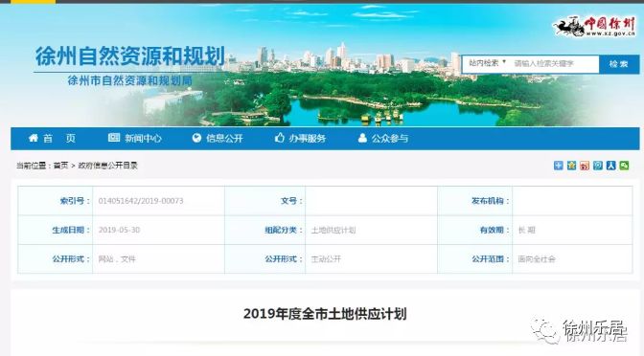This screenshot has width=644, height=356.
Task: Click the house icon beside 首页
Action: tap(34, 138)
